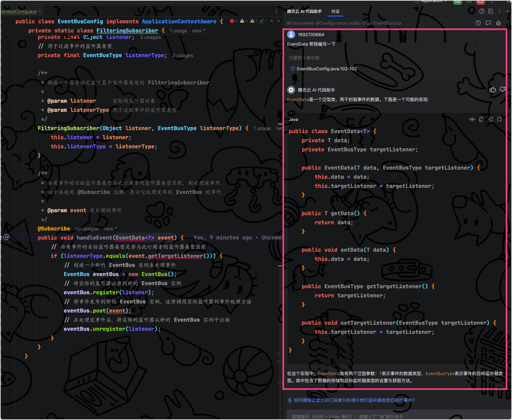
Task: Go to next highlighted error arrow
Action: point(279,21)
